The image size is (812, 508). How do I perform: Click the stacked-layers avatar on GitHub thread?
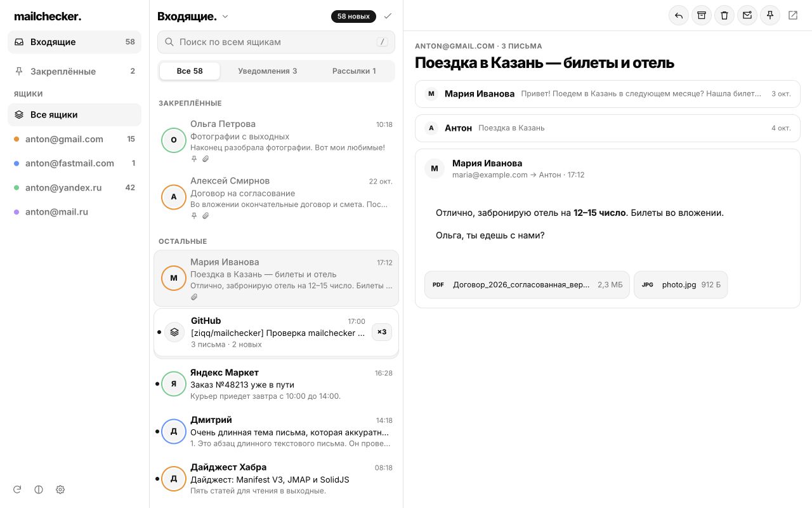click(x=174, y=332)
